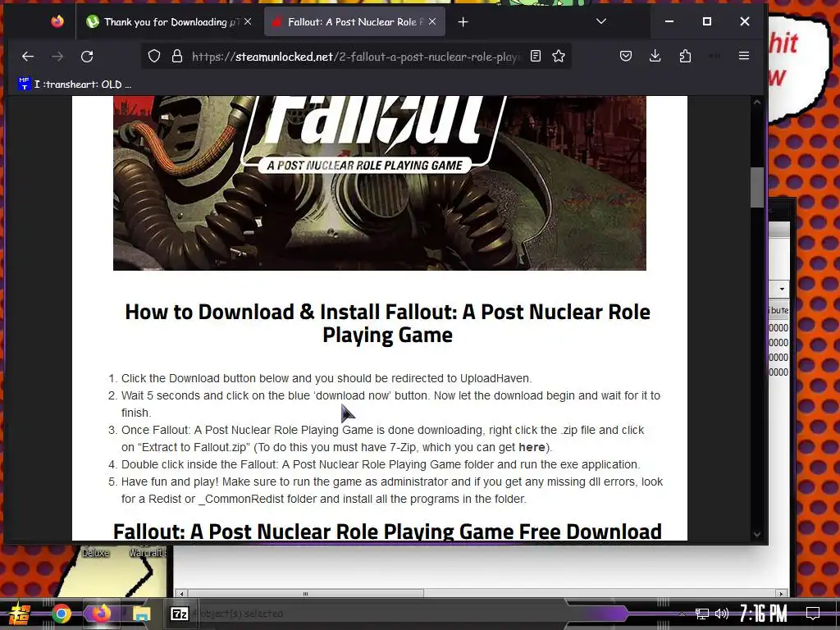Go back with the browser back arrow
Screen dimensions: 840x630
tap(28, 57)
